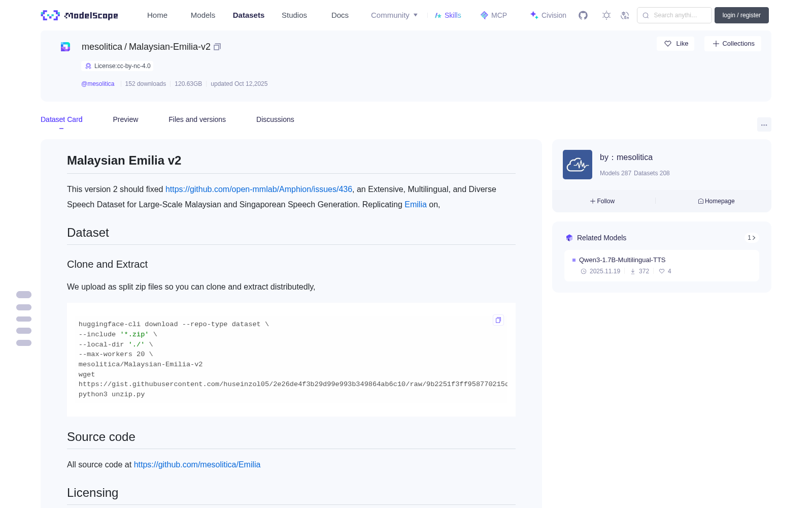Click the search magnifier icon
Screen dimensions: 812x508
coord(646,15)
